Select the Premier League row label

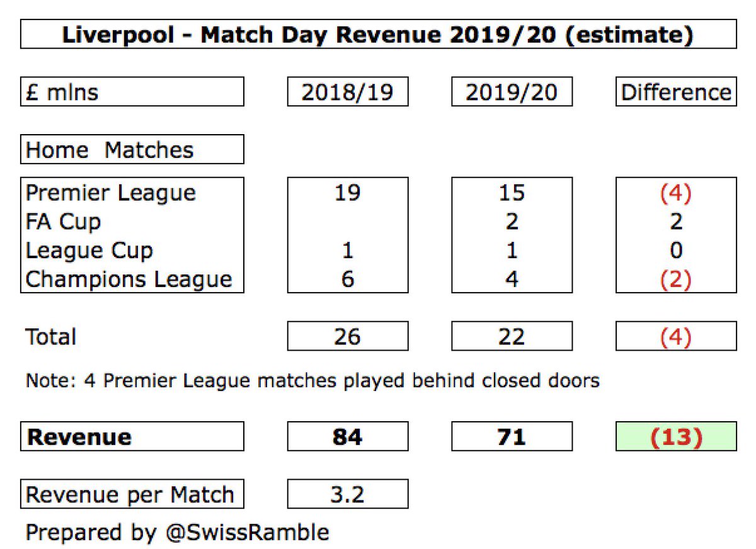pos(111,193)
